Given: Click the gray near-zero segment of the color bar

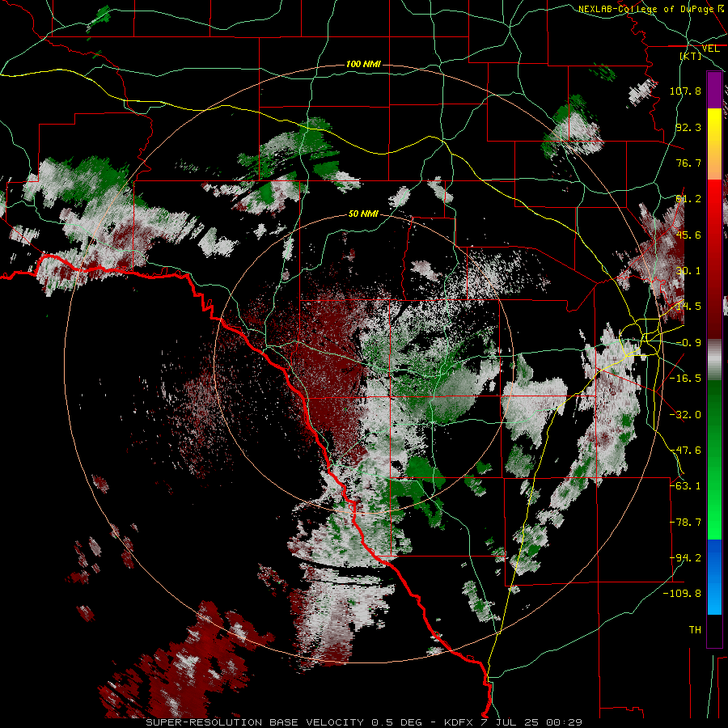Looking at the screenshot, I should click(x=714, y=360).
